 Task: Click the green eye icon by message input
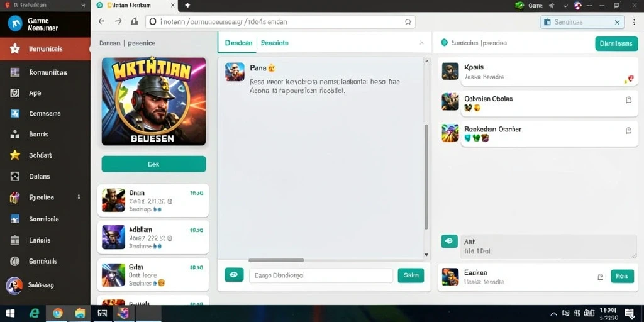click(x=234, y=275)
